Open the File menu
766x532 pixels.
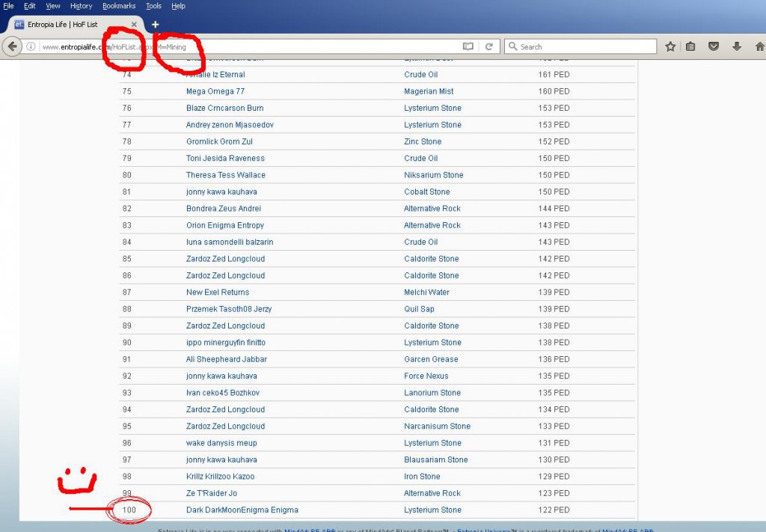(8, 6)
